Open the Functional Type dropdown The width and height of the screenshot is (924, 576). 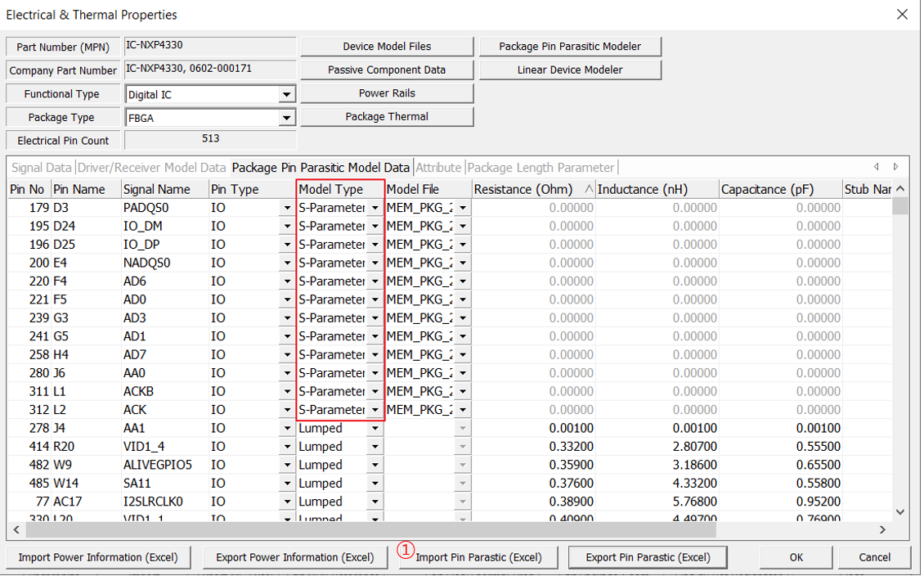coord(287,93)
